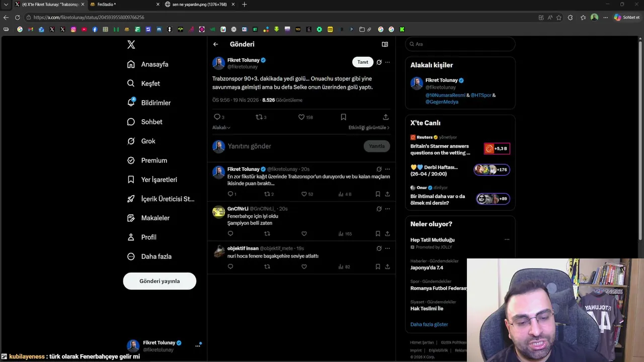
Task: Bookmark the main post
Action: (343, 117)
